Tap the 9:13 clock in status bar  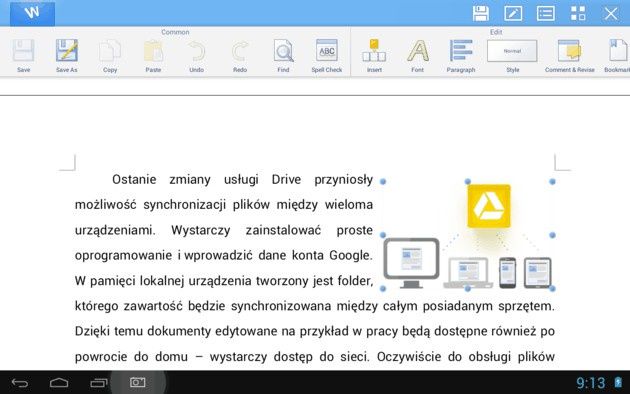point(591,383)
